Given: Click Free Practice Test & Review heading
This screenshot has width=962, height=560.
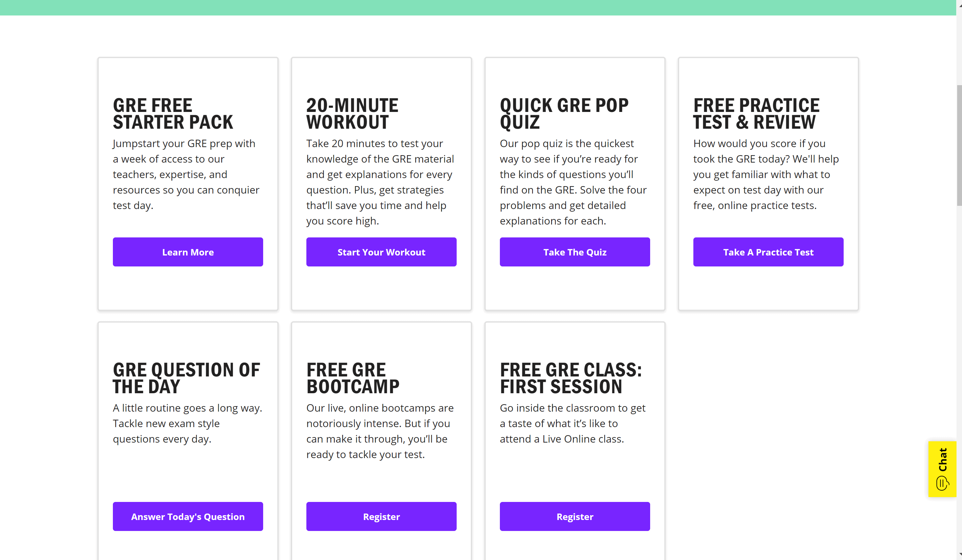Looking at the screenshot, I should [x=756, y=114].
